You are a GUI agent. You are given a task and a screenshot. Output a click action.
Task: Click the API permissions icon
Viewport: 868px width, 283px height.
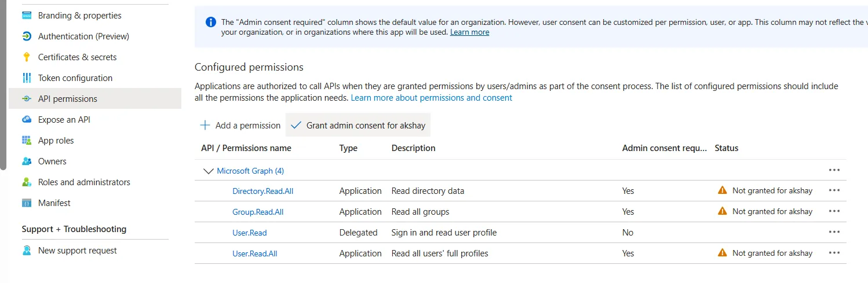tap(27, 99)
